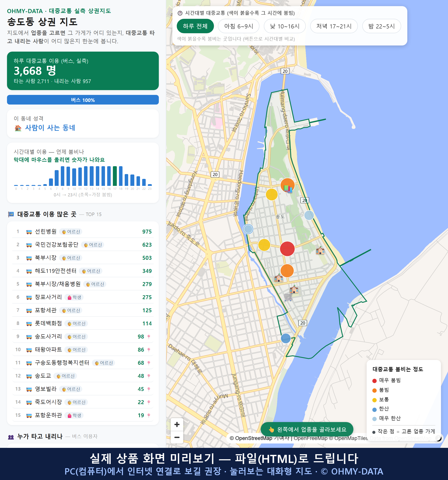Viewport: 448px width, 480px height.
Task: Click the pin icon in the 죽도어시장 row
Action: coord(149,402)
